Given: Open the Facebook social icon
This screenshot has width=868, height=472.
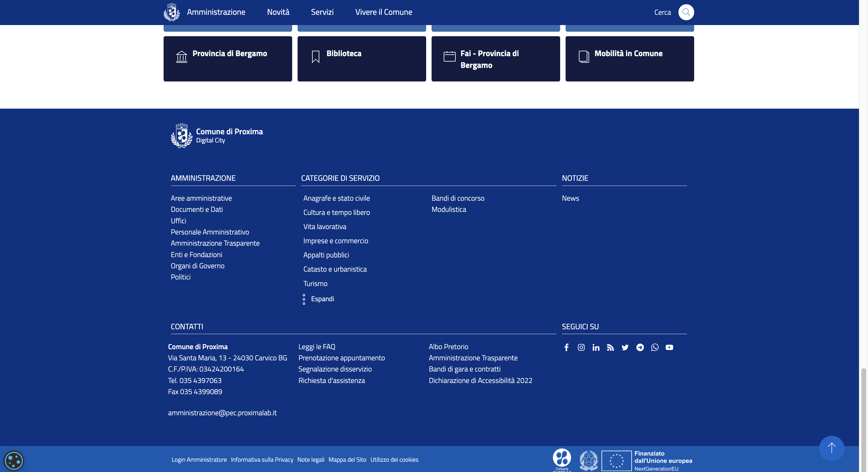Looking at the screenshot, I should pyautogui.click(x=566, y=347).
